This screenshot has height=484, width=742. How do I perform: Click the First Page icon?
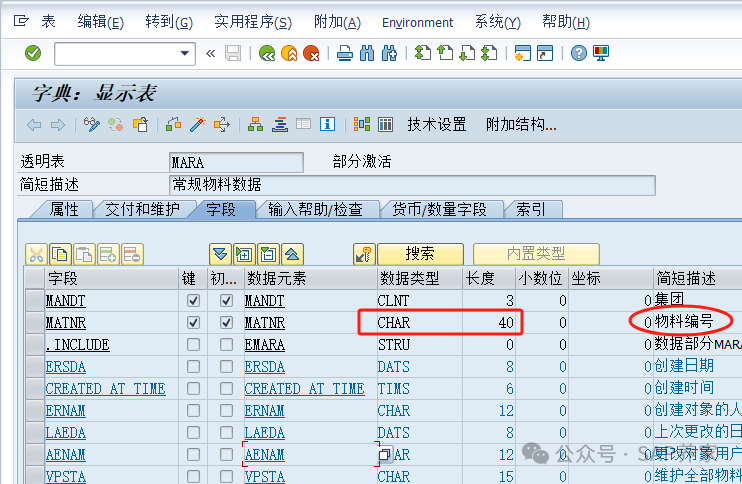[x=423, y=53]
